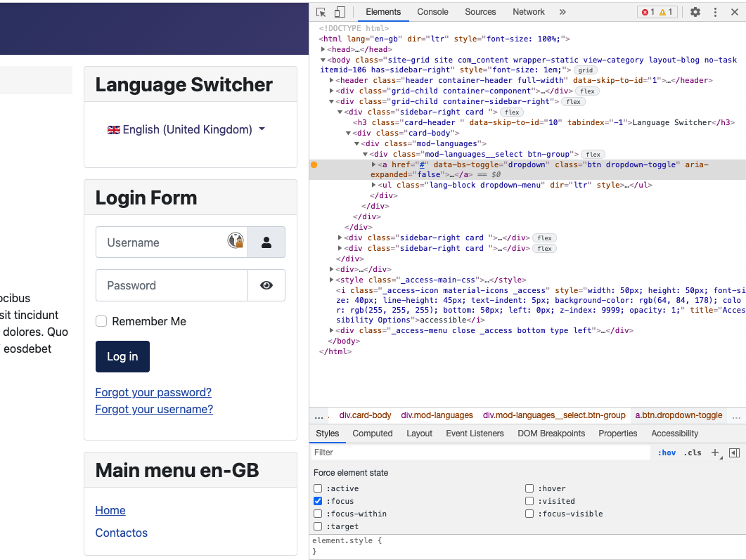
Task: Show more DevTools tabs chevron
Action: coord(562,12)
